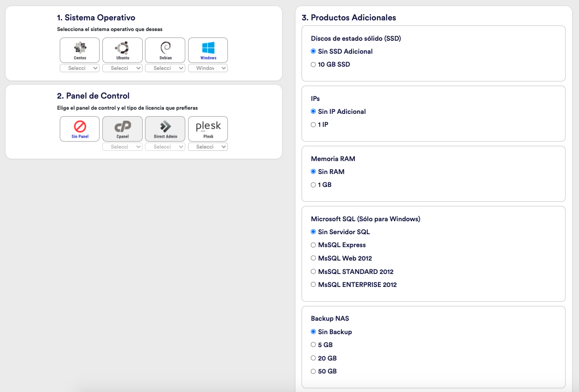
Task: Pick the Debian operating system icon
Action: [x=165, y=50]
